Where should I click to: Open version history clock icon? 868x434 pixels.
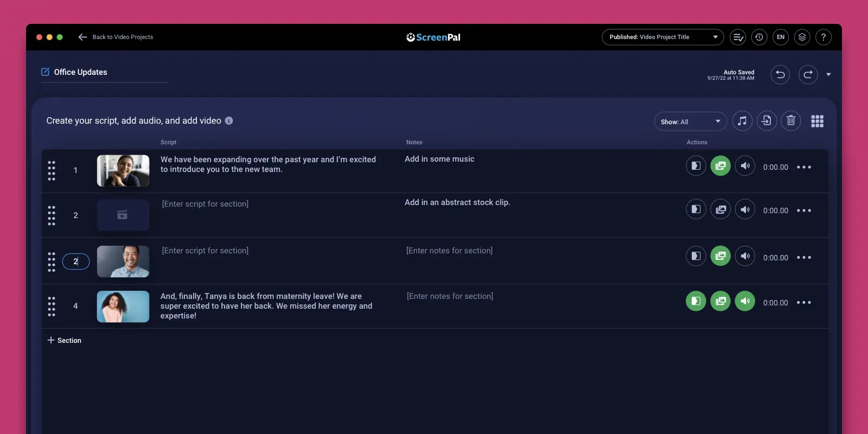tap(759, 37)
